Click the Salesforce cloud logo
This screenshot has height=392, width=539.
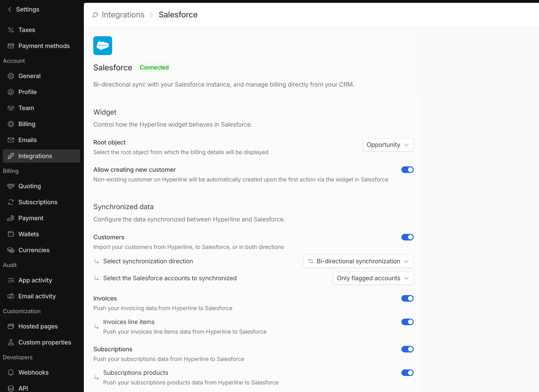click(103, 46)
